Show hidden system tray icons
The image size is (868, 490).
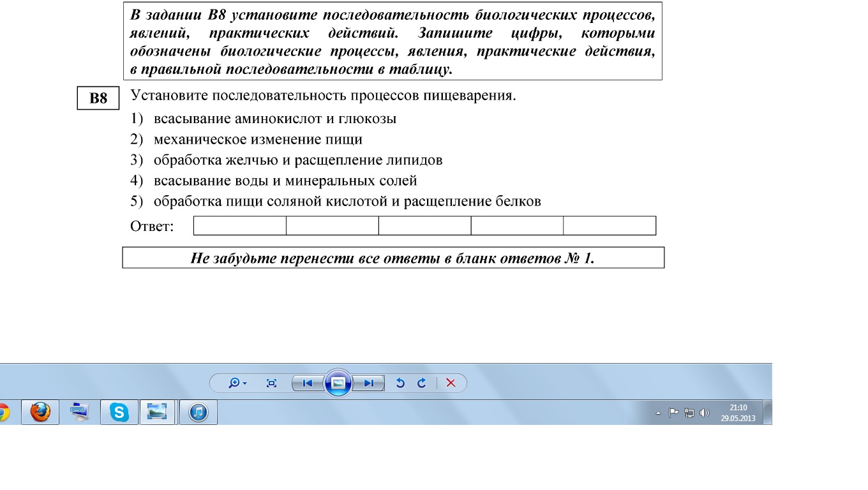click(658, 413)
